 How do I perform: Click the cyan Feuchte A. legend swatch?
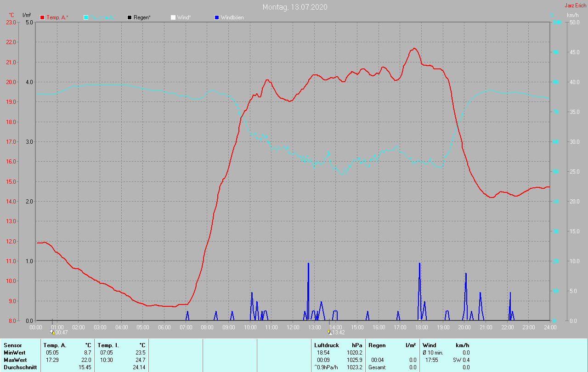click(86, 17)
